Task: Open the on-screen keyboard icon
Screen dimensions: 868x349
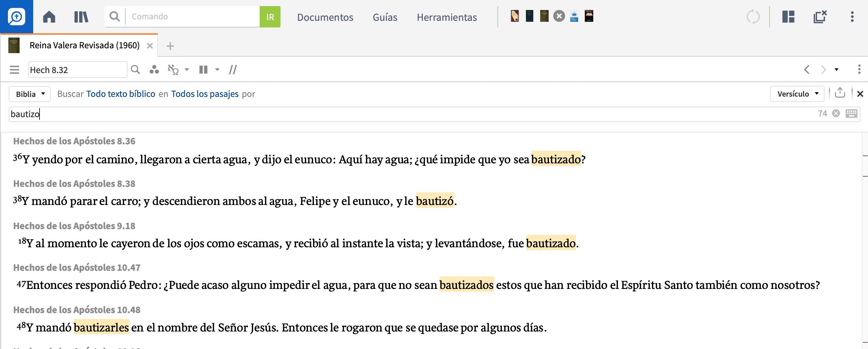Action: click(851, 114)
